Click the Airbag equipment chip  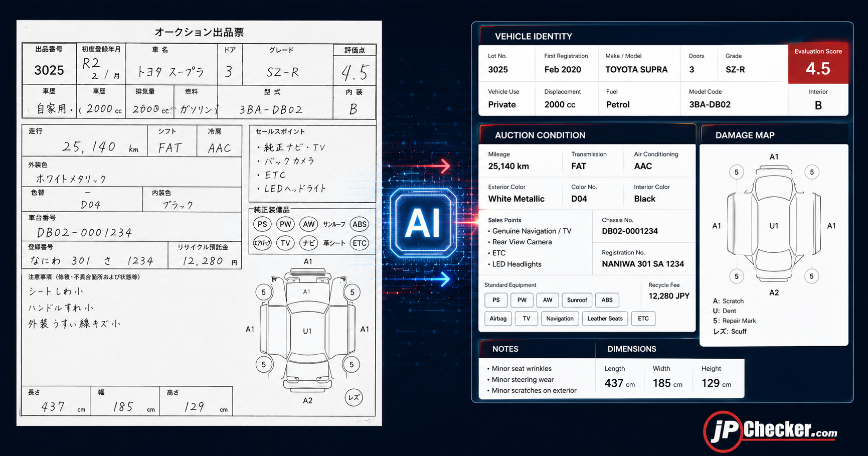(498, 319)
